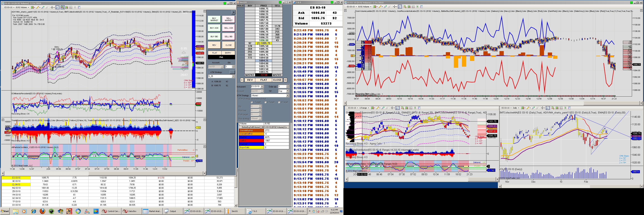Image resolution: width=644 pixels, height=215 pixels.
Task: Click the BUY ASK button
Action: pyautogui.click(x=214, y=28)
